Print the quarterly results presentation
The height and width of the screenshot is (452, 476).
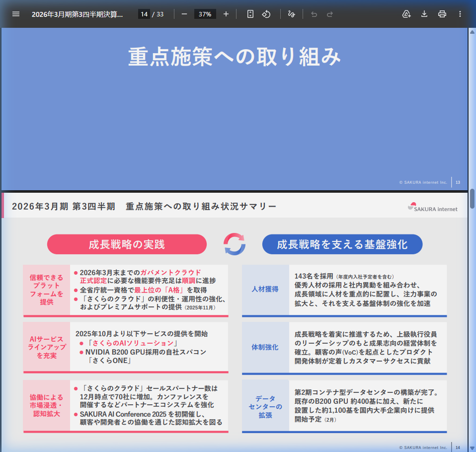tap(442, 14)
